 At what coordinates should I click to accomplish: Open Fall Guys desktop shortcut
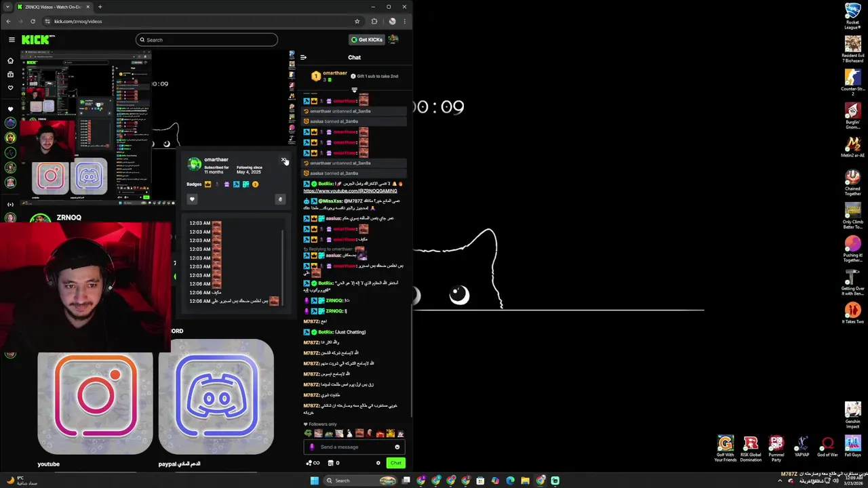(x=852, y=447)
